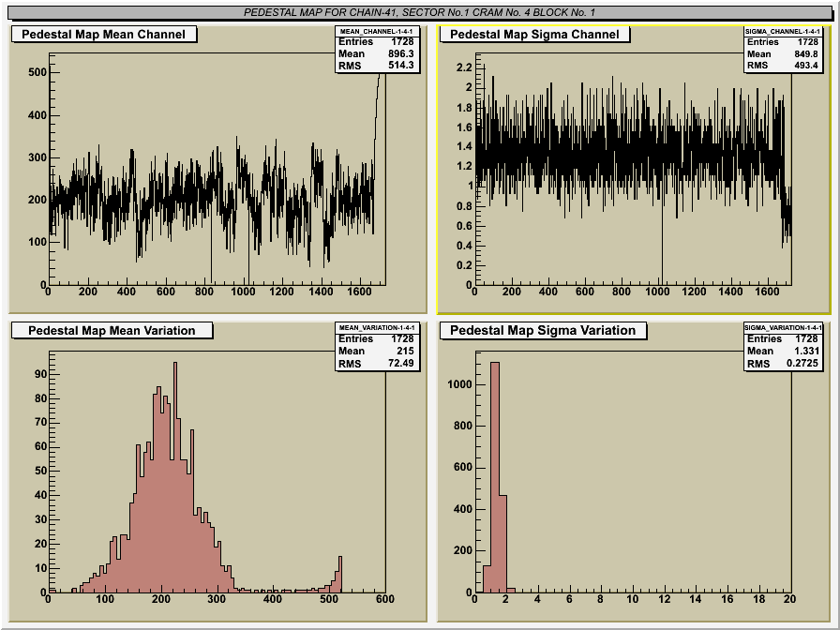Click x-axis label 20 on Sigma Variation plot
840x630 pixels.
pyautogui.click(x=789, y=599)
